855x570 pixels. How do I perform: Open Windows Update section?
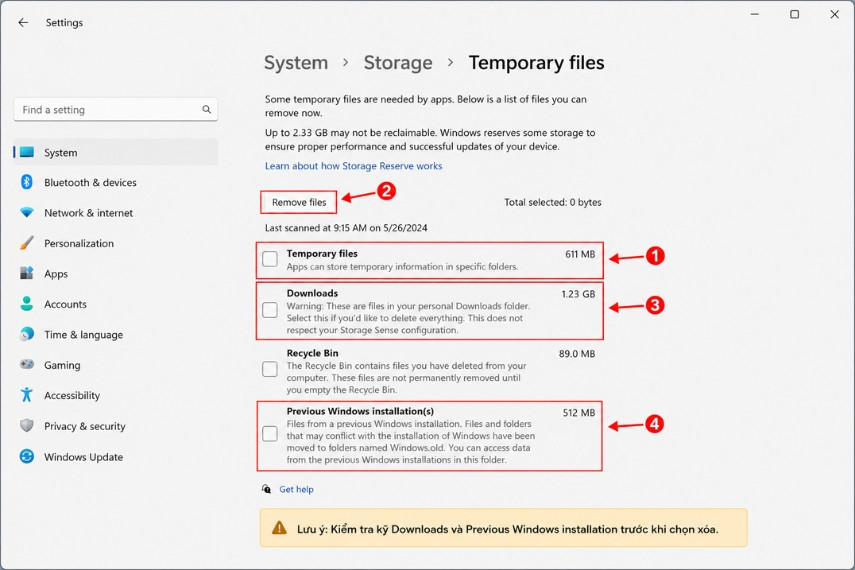[x=116, y=457]
